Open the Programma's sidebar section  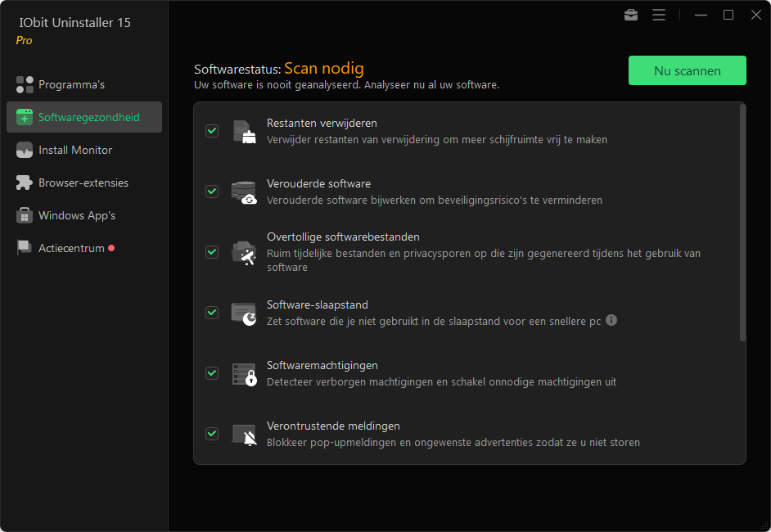pos(71,84)
